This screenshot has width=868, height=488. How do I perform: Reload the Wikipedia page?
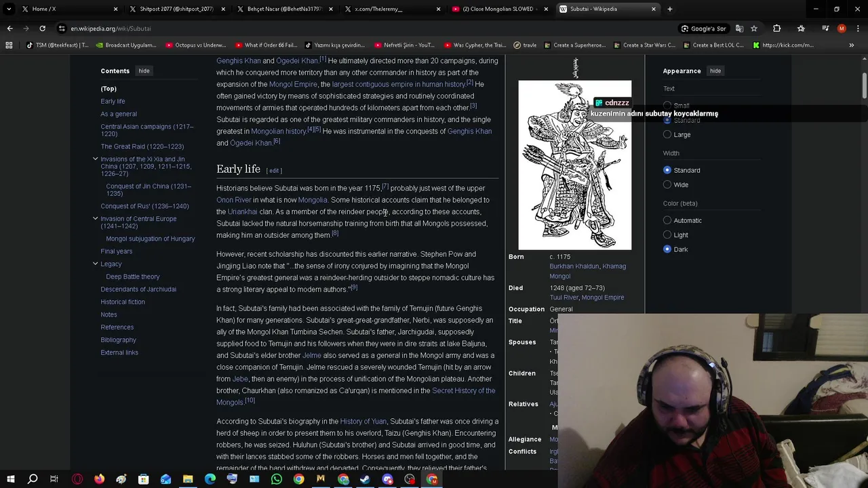[42, 28]
